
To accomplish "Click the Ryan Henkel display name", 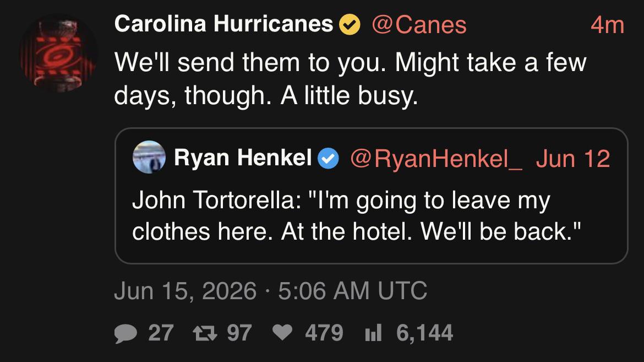I will point(243,158).
